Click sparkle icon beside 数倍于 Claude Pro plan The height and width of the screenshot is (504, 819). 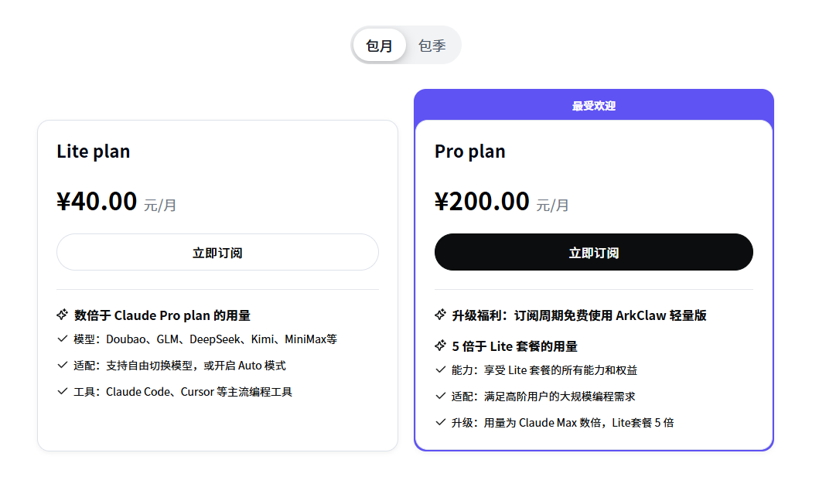(x=63, y=315)
